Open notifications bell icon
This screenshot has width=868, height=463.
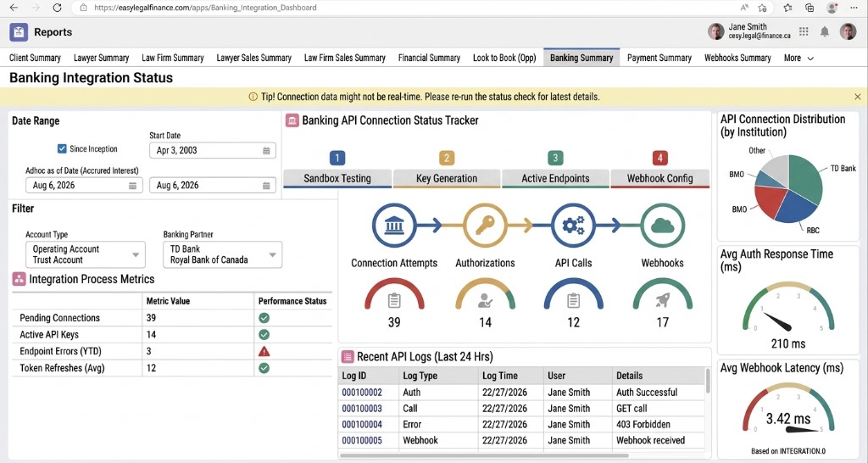click(824, 31)
